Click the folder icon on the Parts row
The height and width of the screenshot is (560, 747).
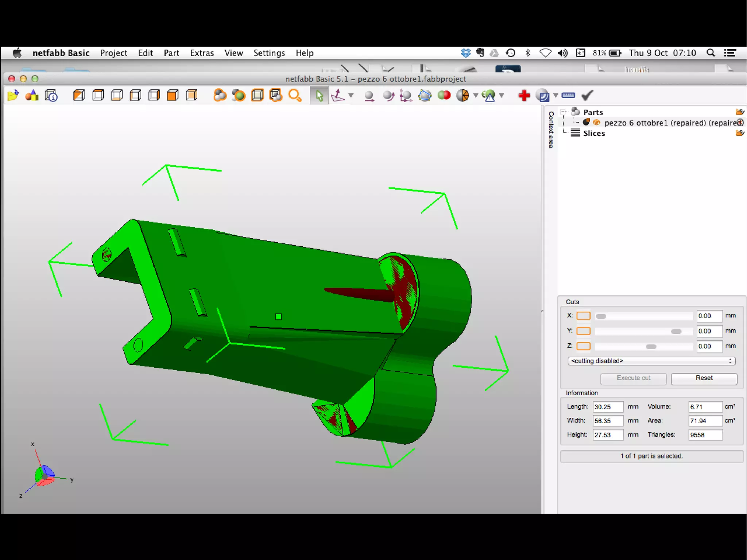pyautogui.click(x=740, y=112)
